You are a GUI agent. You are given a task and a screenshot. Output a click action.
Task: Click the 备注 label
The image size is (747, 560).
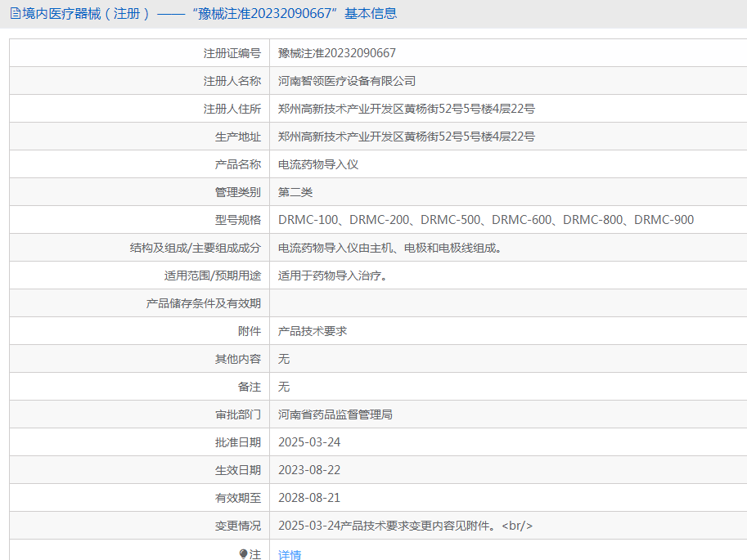point(250,387)
